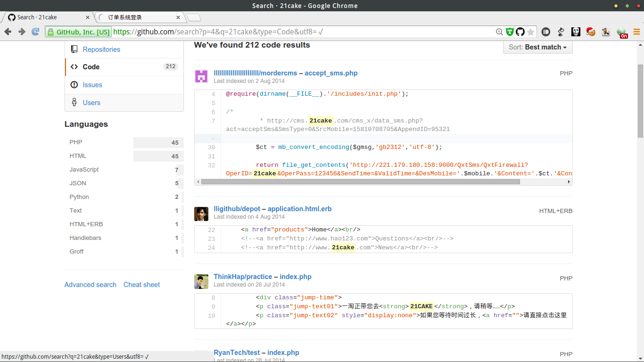
Task: Click the Santa hat cookie extension icon
Action: (591, 32)
